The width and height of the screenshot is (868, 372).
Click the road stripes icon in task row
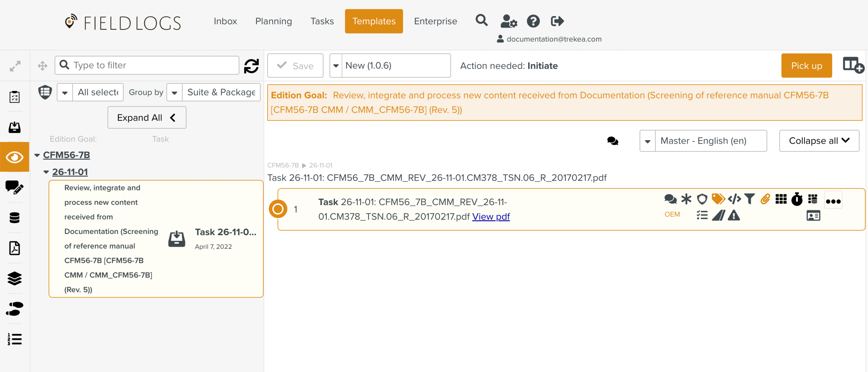coord(718,215)
